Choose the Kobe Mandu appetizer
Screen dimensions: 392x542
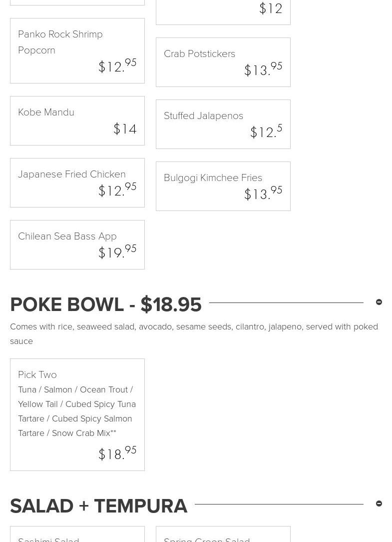coord(46,112)
